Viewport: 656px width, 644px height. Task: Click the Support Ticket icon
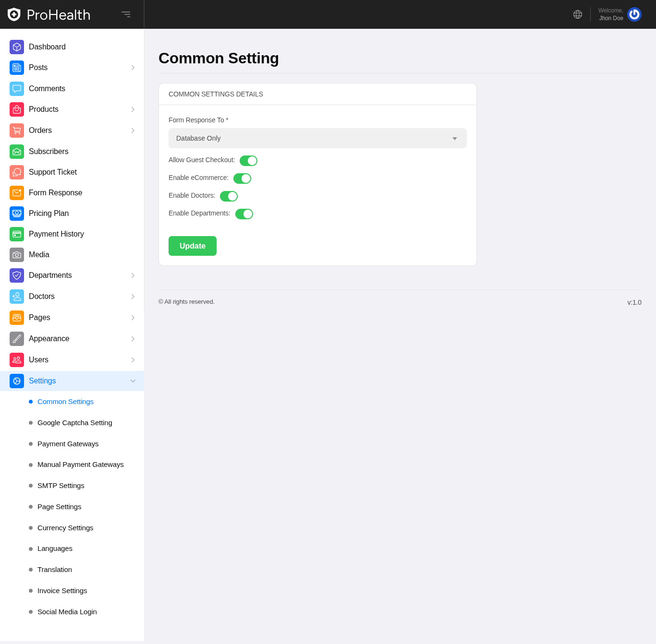[17, 172]
